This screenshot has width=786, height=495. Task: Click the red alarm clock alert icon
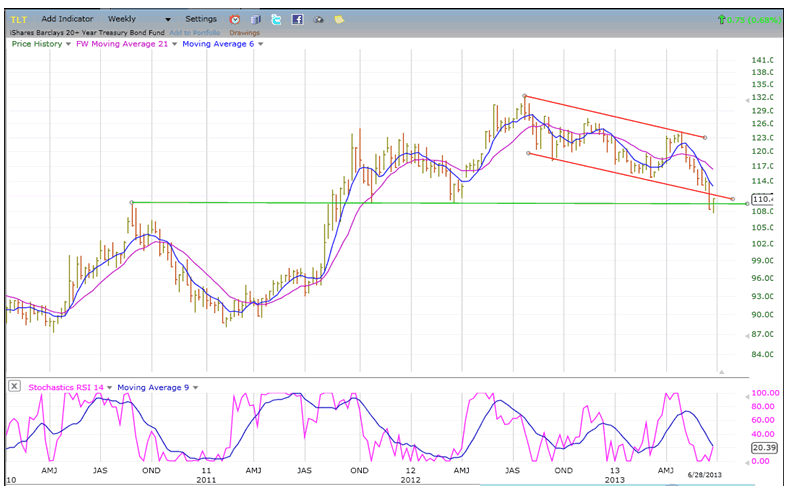pyautogui.click(x=234, y=19)
